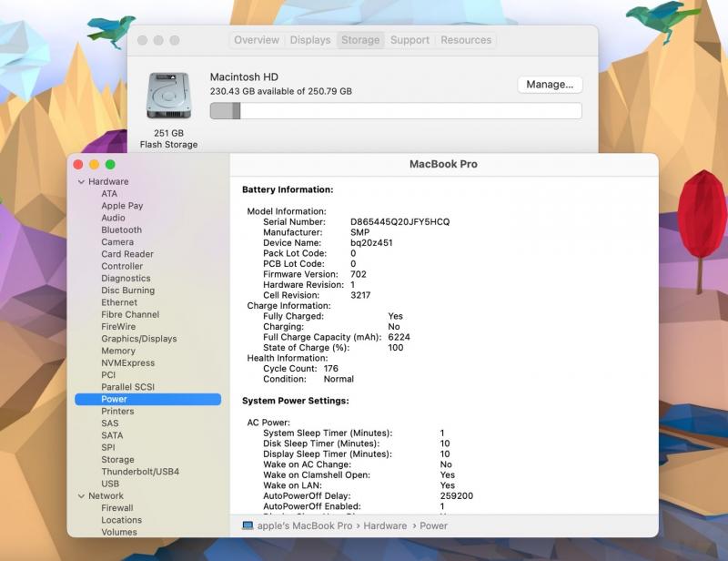Open the Displays tab
This screenshot has height=561, width=728.
point(310,40)
